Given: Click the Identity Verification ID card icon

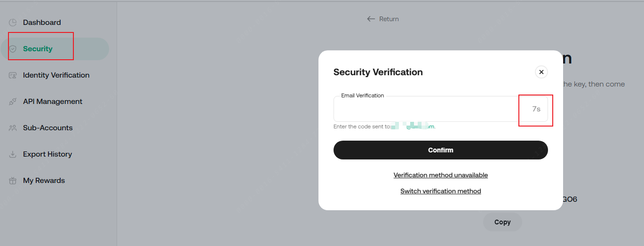Looking at the screenshot, I should (13, 75).
